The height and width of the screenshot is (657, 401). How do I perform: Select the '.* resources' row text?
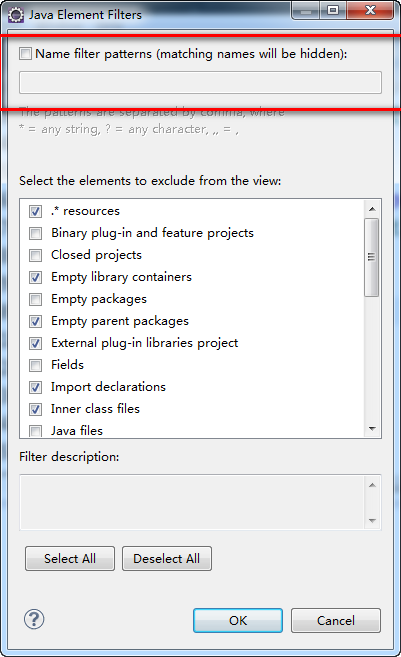tap(85, 211)
